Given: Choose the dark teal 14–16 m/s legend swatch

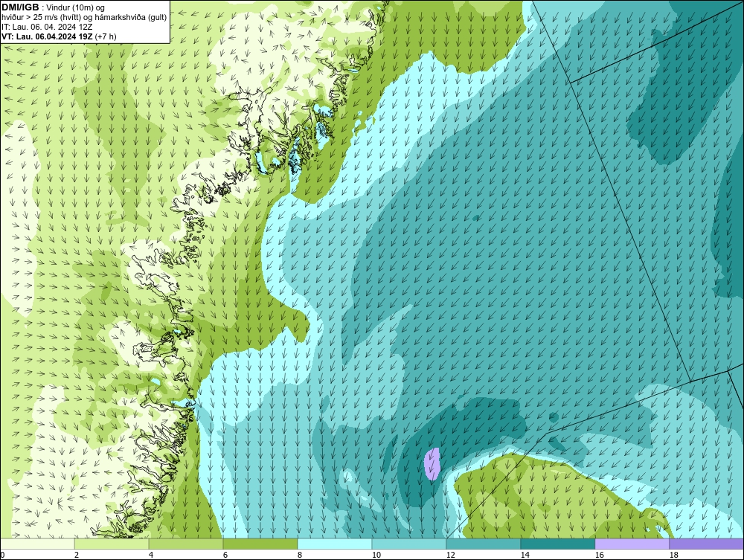Looking at the screenshot, I should pyautogui.click(x=557, y=544).
